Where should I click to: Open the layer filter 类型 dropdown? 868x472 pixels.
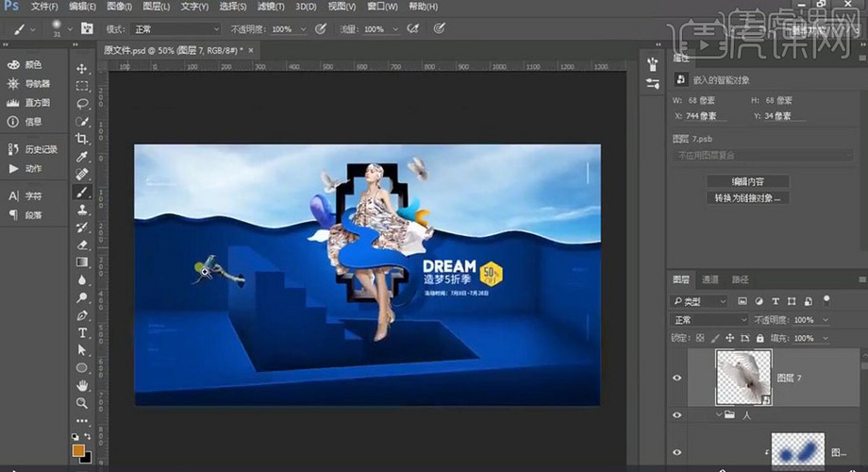699,301
